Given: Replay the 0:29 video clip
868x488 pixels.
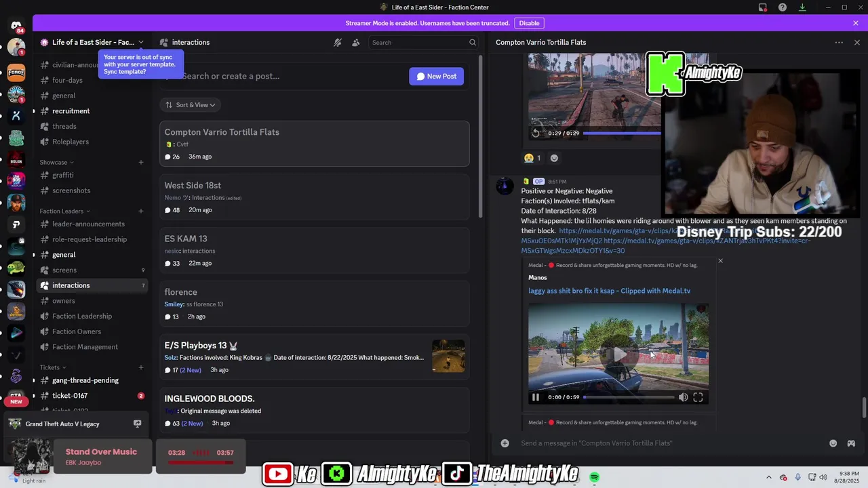Looking at the screenshot, I should coord(536,133).
